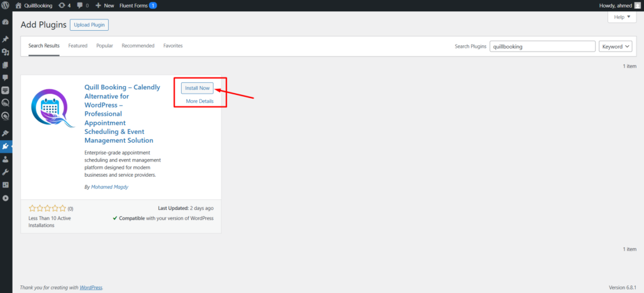Open the Settings sidebar icon
Viewport: 644px width, 293px height.
click(x=5, y=185)
